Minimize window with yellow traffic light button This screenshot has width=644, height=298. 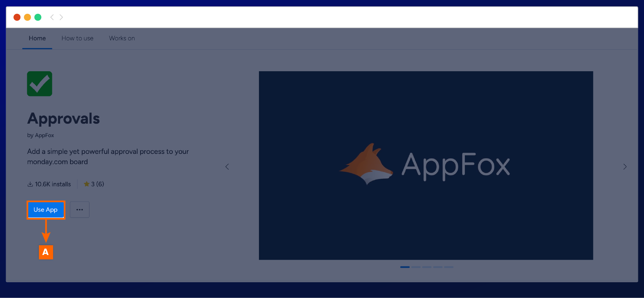click(28, 17)
